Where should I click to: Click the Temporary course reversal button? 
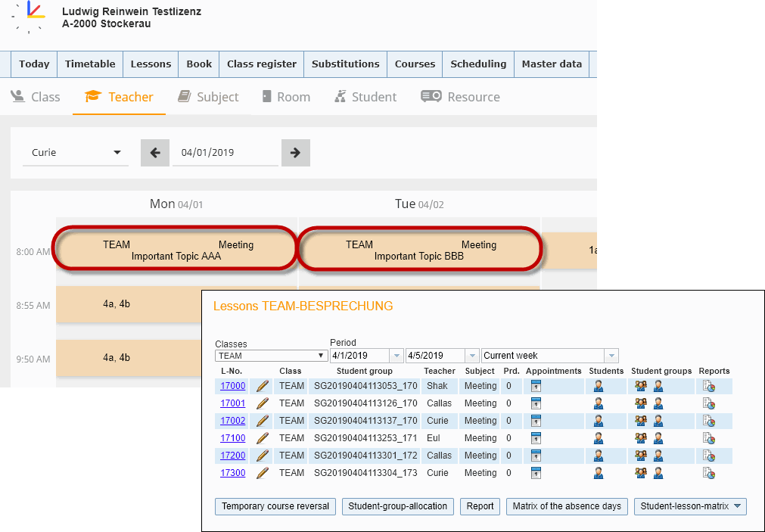pyautogui.click(x=275, y=506)
